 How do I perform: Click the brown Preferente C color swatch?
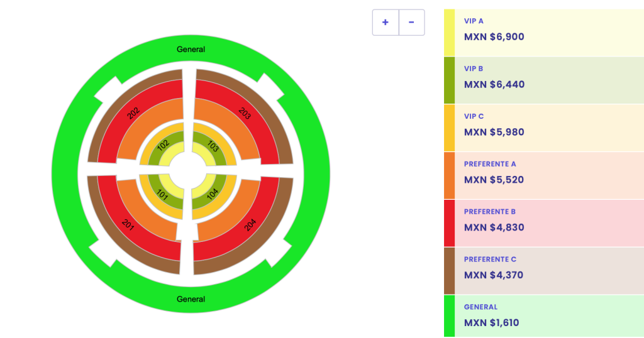click(449, 271)
